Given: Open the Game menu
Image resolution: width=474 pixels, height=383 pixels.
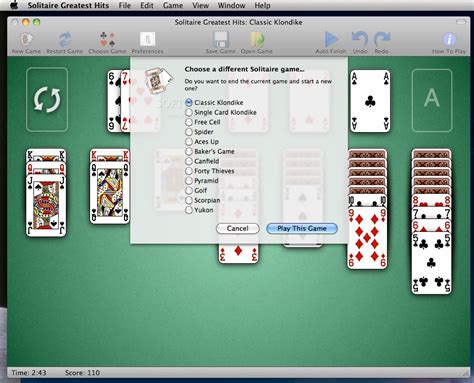Looking at the screenshot, I should coord(173,5).
